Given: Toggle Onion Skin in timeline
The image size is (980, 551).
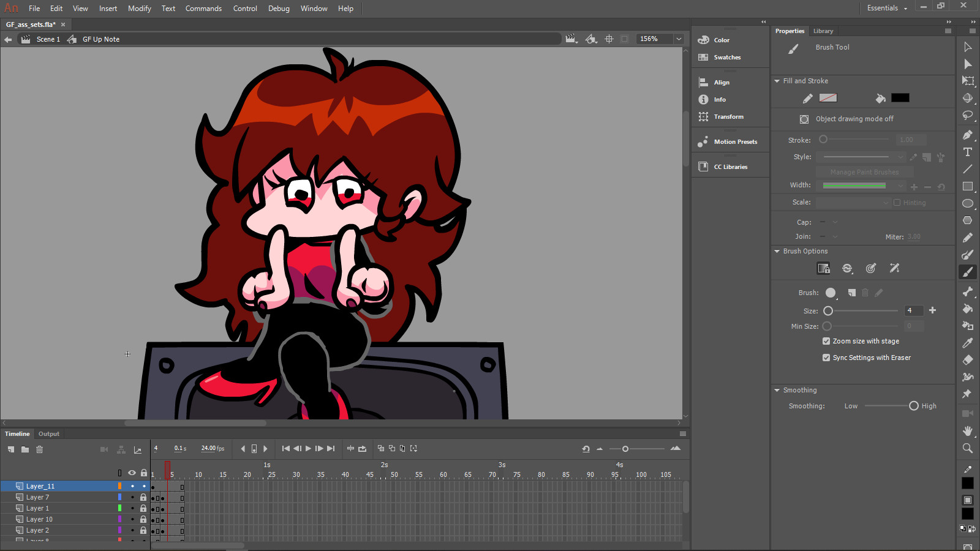Looking at the screenshot, I should click(x=381, y=449).
